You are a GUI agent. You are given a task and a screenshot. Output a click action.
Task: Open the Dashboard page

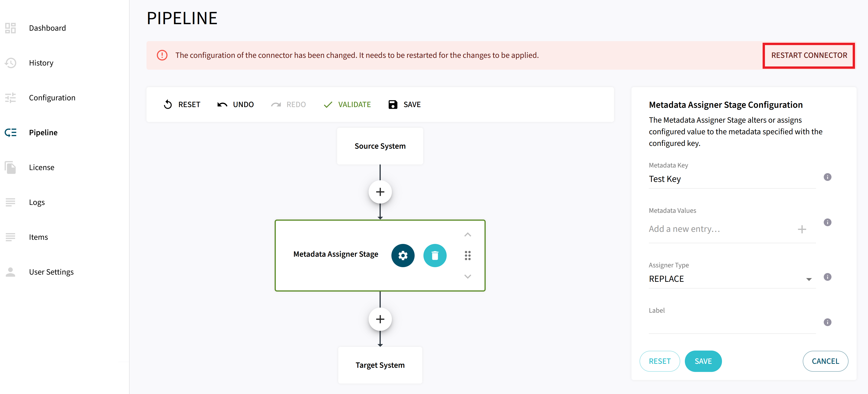(47, 28)
